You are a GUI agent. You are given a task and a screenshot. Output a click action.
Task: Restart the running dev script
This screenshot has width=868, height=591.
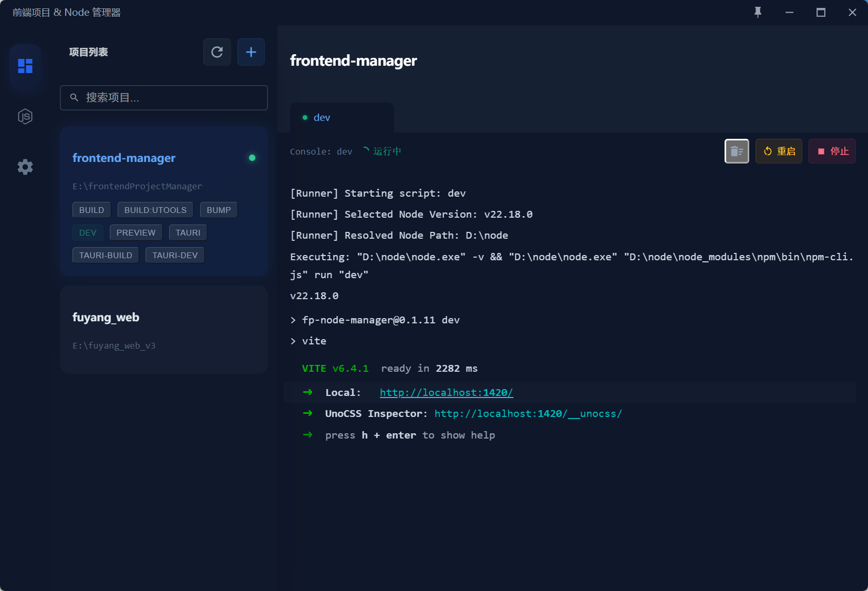[779, 151]
